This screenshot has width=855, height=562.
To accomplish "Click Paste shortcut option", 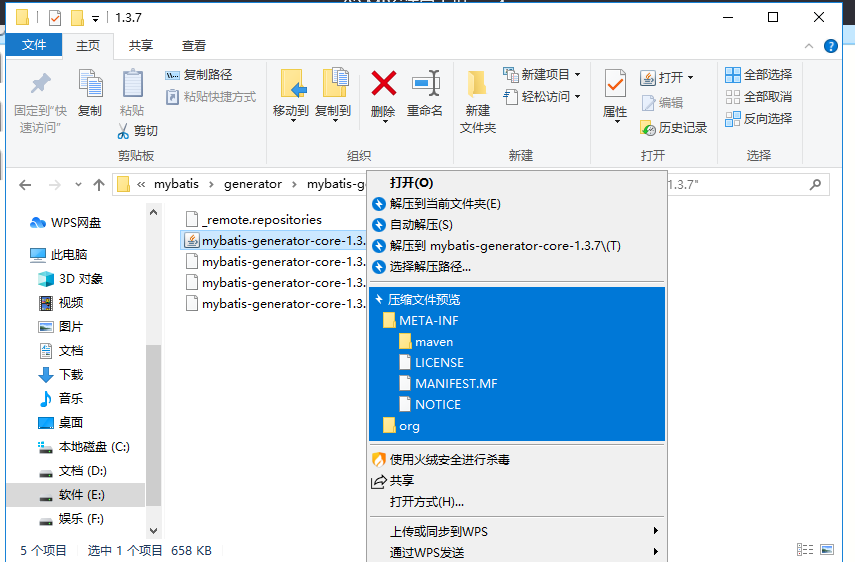I will pos(211,97).
